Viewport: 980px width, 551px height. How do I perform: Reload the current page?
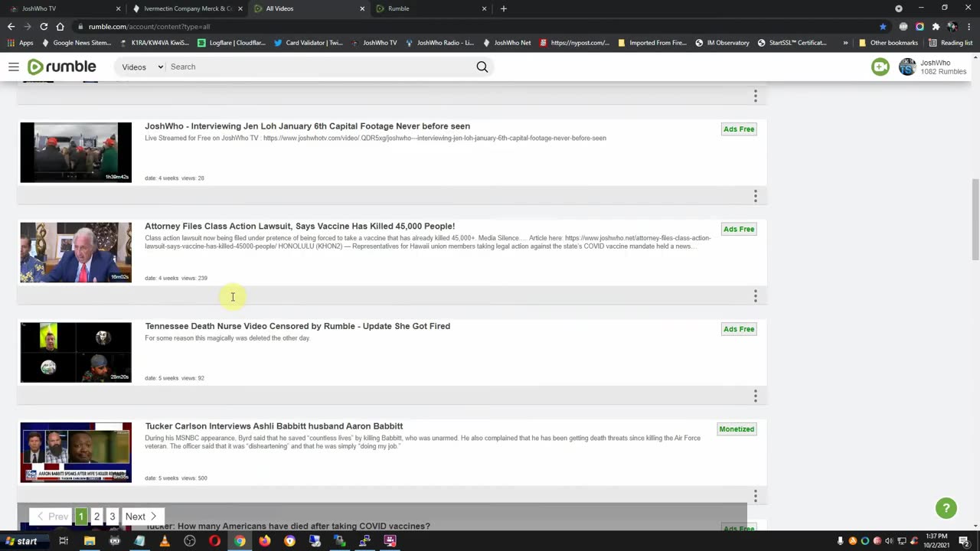point(44,26)
